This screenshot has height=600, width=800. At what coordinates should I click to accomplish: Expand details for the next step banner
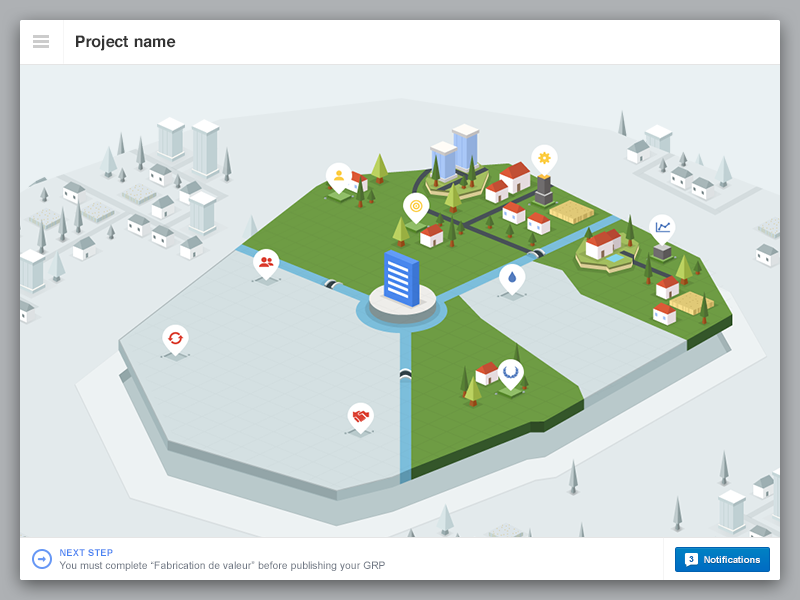40,558
